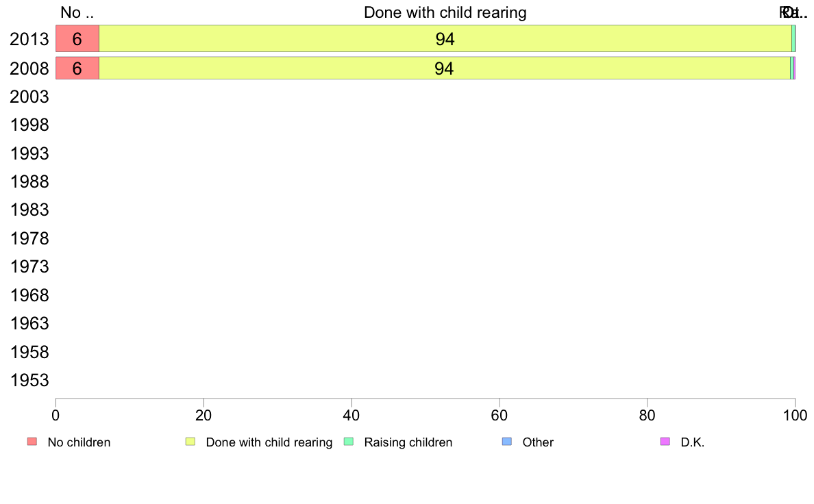The image size is (814, 504).
Task: Click the 1988 year label
Action: (29, 181)
